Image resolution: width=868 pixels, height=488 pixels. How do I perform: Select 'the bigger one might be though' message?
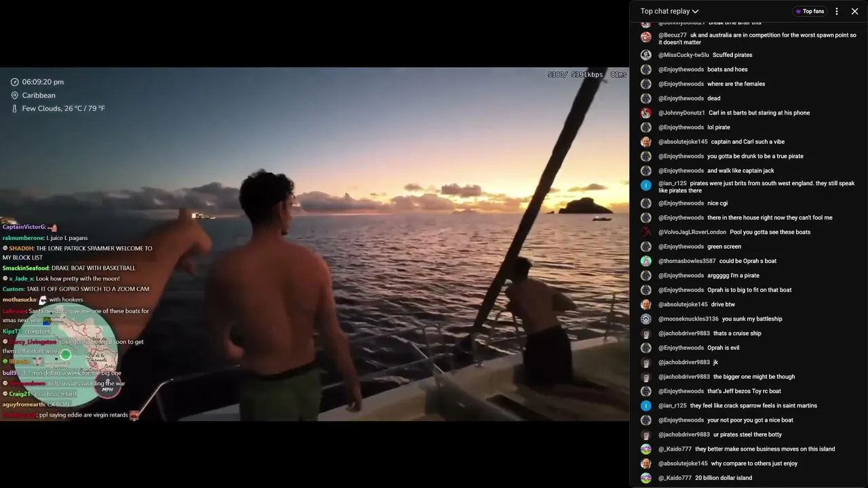point(754,377)
